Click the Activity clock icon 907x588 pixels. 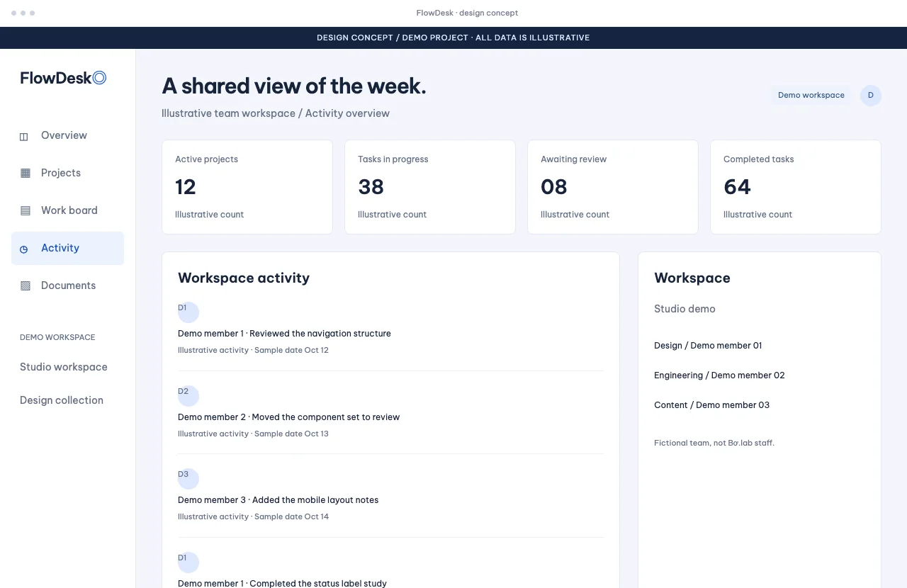tap(24, 249)
